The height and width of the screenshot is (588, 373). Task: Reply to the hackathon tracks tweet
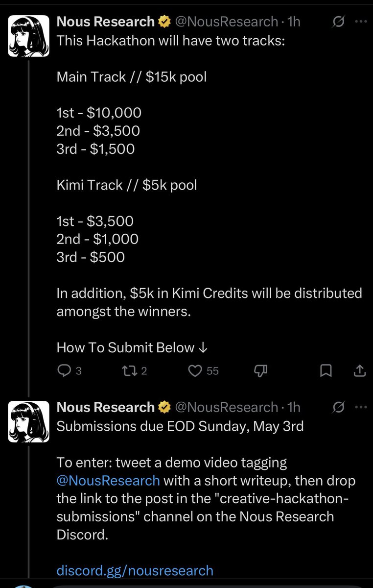coord(64,371)
